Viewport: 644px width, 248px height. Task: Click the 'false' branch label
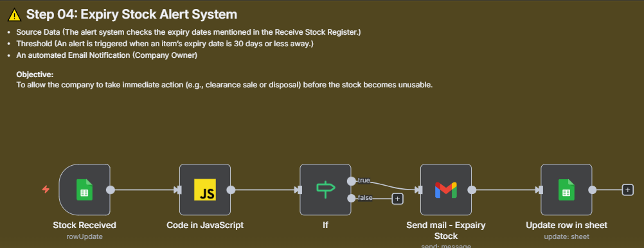click(365, 198)
